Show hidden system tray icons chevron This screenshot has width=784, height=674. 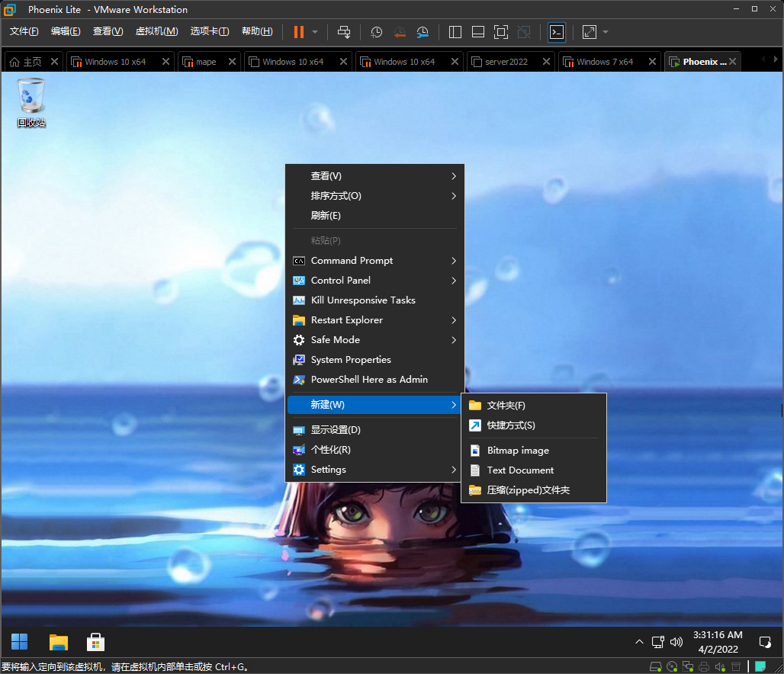point(639,642)
